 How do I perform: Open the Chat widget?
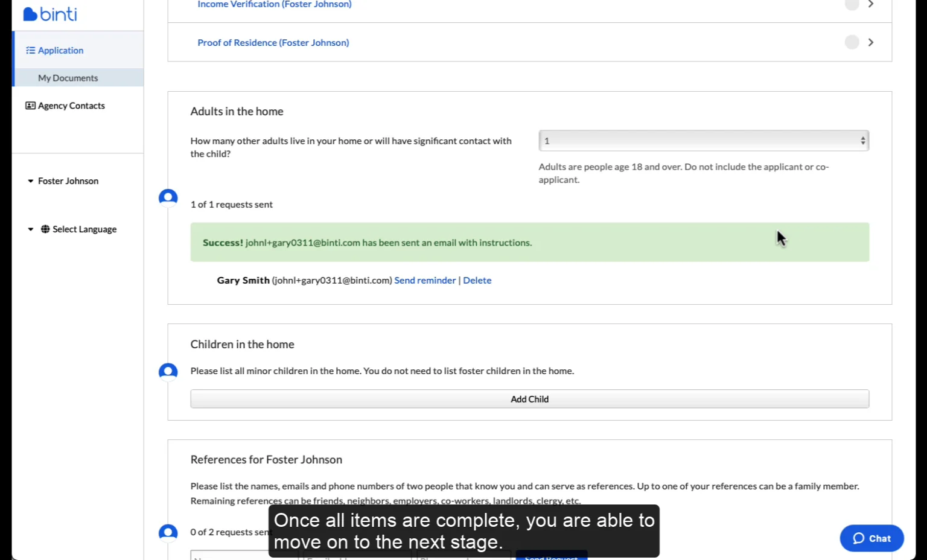[871, 538]
